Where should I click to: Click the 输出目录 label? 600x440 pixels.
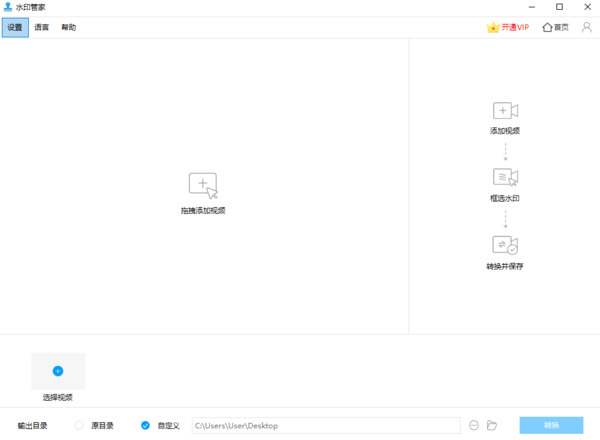click(x=33, y=426)
